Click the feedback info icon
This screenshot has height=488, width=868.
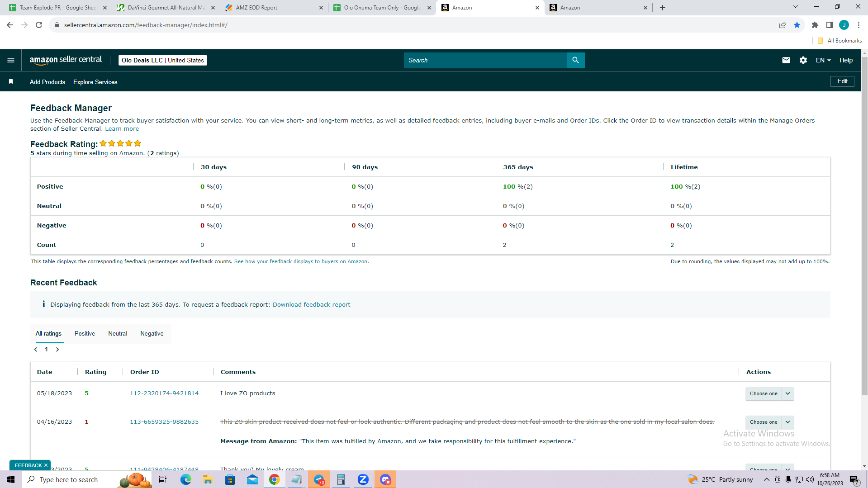pos(43,304)
